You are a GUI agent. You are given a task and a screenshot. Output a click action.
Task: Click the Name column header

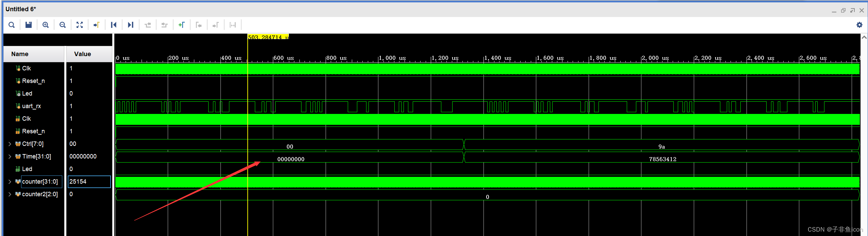pos(34,54)
